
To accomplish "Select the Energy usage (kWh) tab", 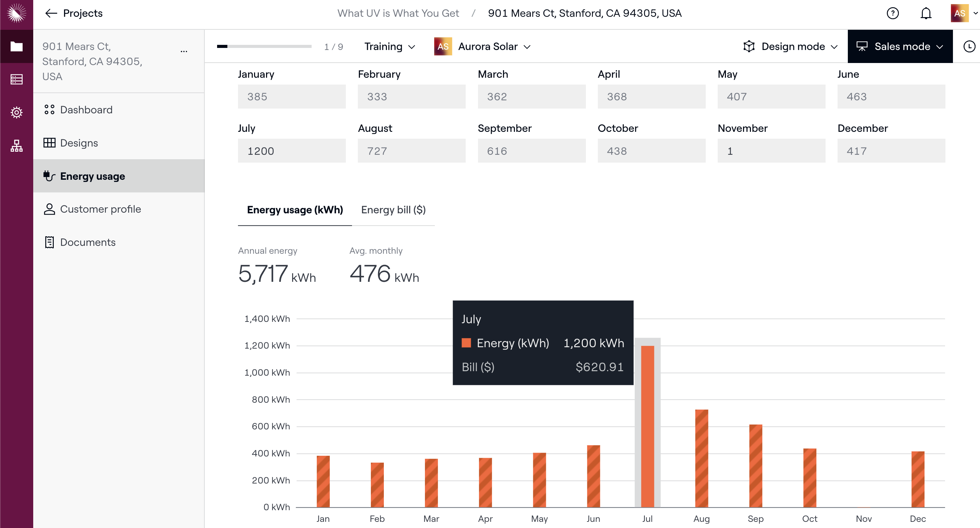I will tap(295, 210).
